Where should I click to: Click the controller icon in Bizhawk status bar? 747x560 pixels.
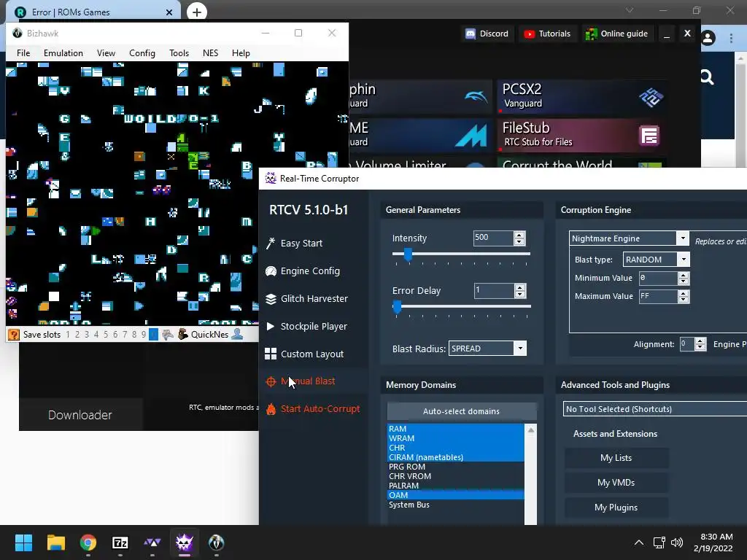coord(167,334)
